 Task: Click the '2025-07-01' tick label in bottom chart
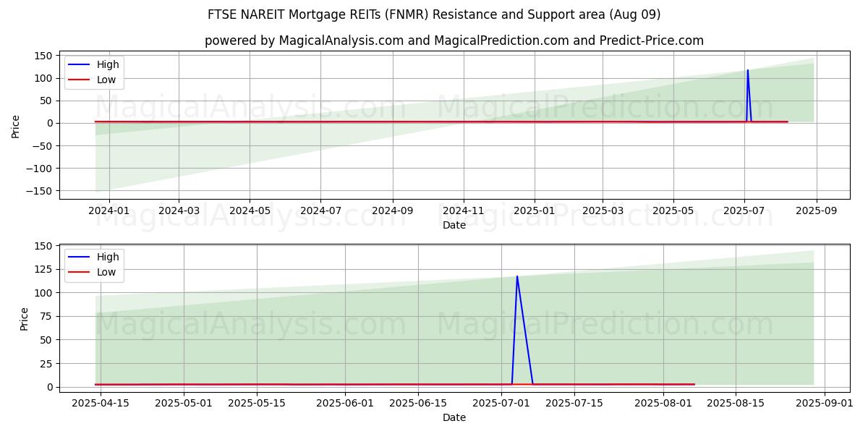501,403
